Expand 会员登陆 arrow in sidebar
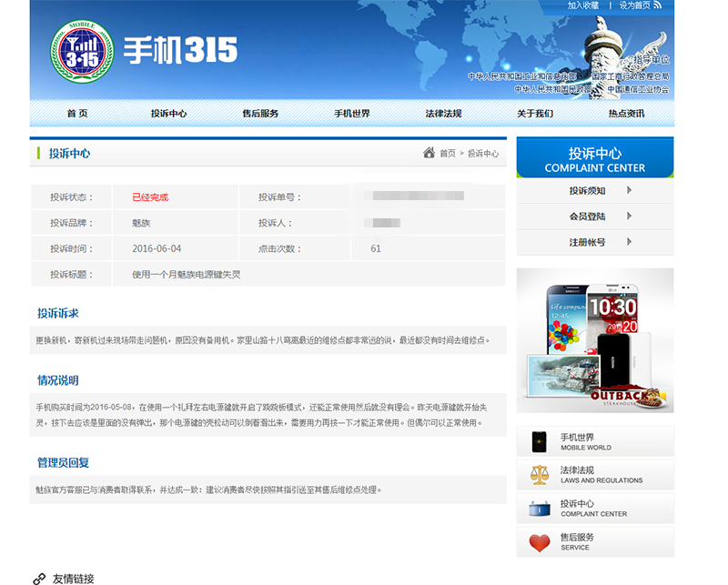This screenshot has width=728, height=585. (629, 216)
